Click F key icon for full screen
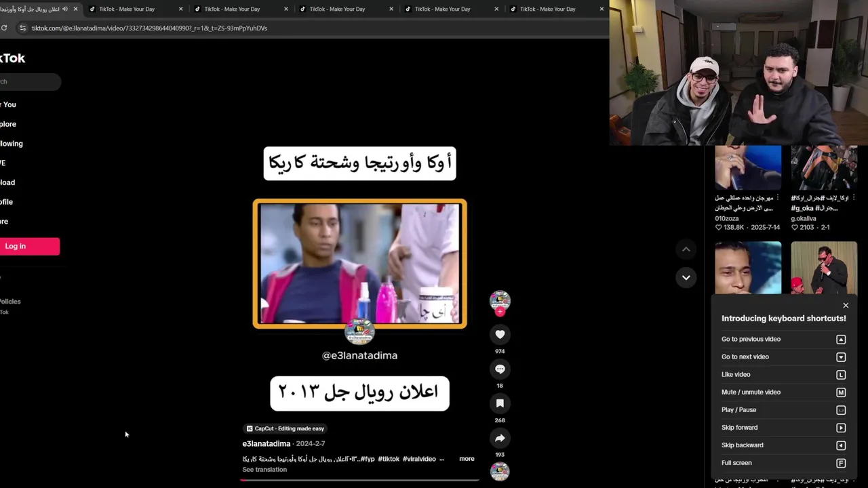The image size is (868, 488). coord(841,463)
